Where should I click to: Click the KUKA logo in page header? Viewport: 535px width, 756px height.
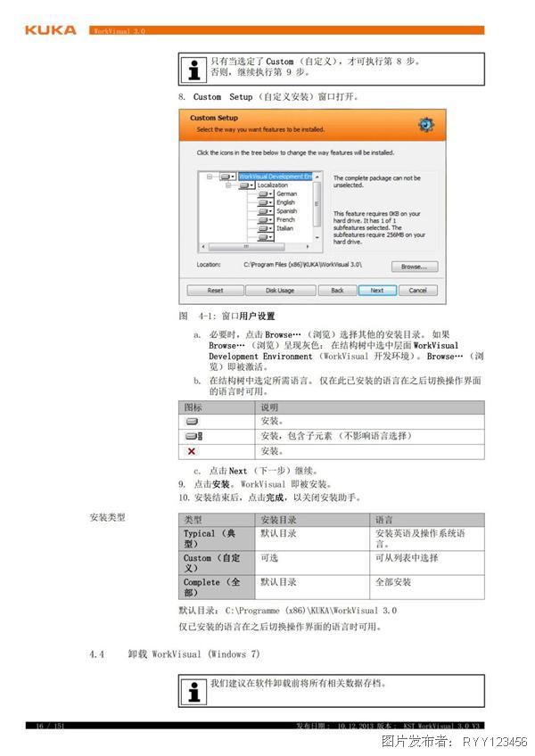tap(51, 30)
